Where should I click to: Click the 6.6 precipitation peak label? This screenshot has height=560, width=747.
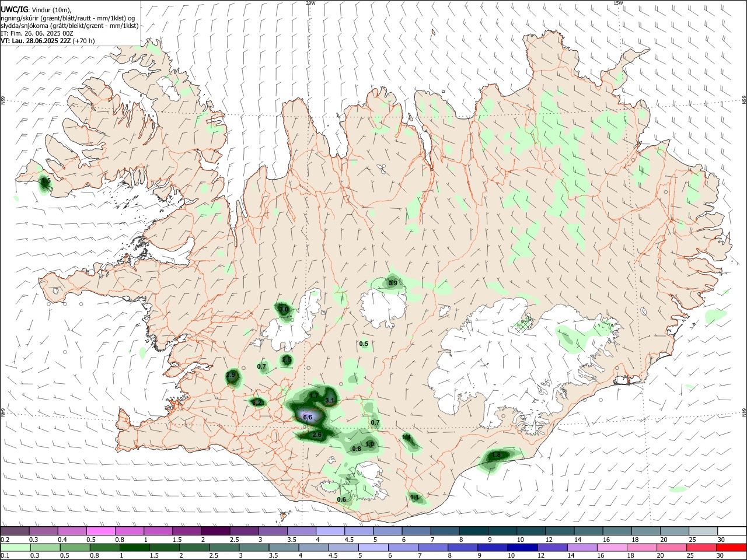pos(308,417)
